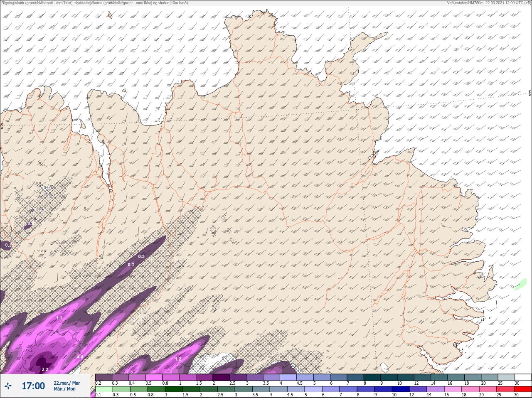This screenshot has height=398, width=532.
Task: Click the small green precipitation patch offshore east
Action: [520, 284]
